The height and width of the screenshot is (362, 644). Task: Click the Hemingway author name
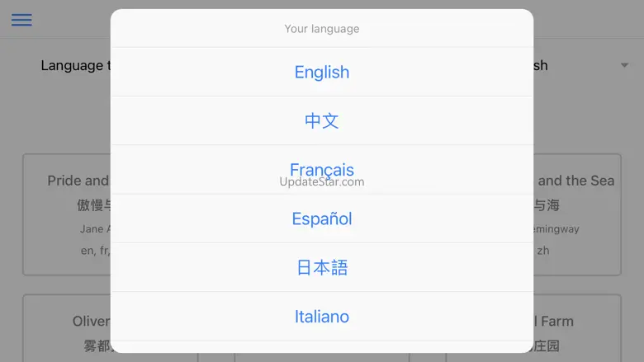click(557, 229)
